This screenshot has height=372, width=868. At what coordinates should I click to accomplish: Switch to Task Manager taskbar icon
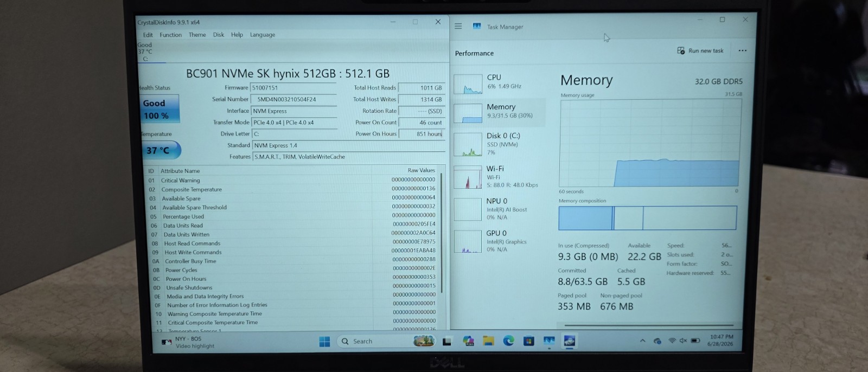pos(549,341)
